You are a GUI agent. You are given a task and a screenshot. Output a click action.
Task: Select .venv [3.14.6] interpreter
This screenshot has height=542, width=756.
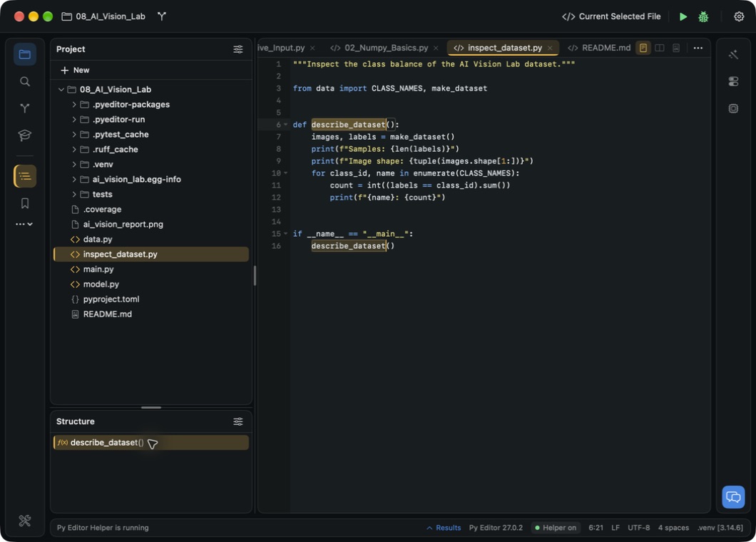tap(720, 528)
